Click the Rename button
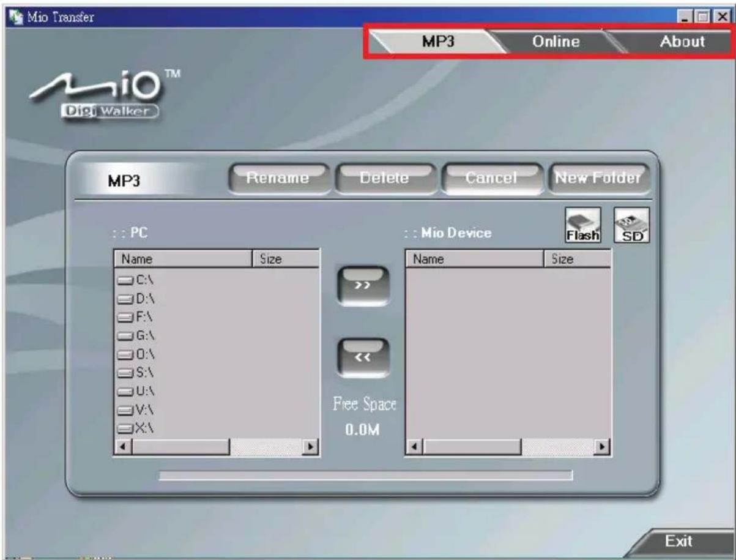 (x=278, y=178)
